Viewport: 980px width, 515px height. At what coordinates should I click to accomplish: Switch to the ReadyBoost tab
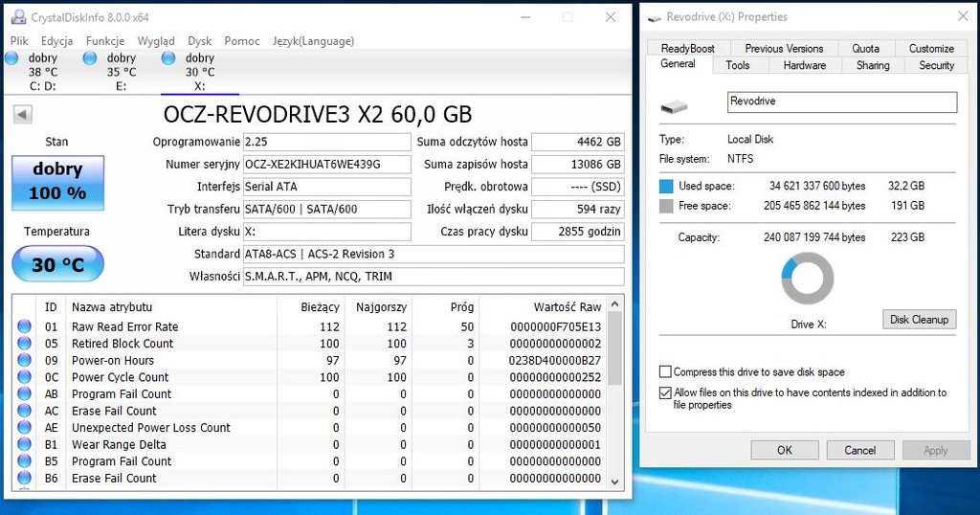tap(687, 48)
